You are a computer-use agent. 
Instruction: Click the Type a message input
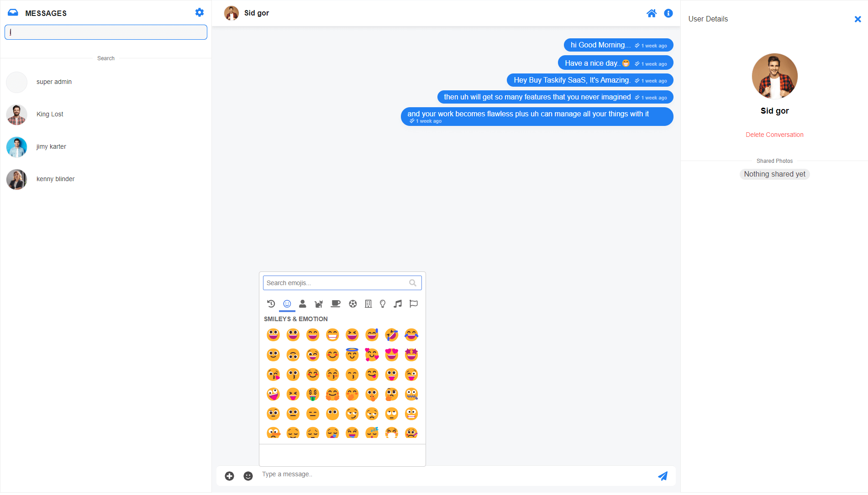(x=457, y=474)
